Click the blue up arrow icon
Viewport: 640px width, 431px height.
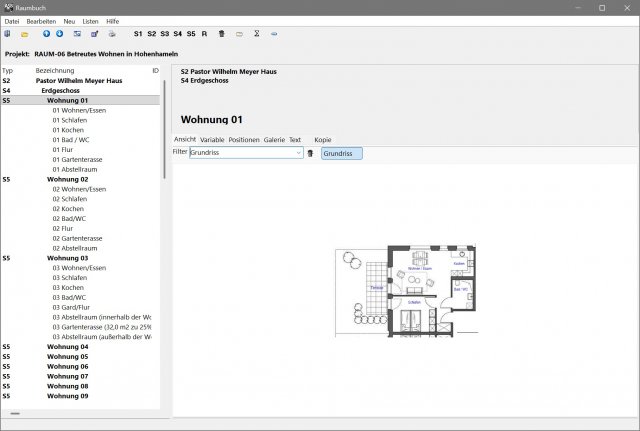coord(46,34)
